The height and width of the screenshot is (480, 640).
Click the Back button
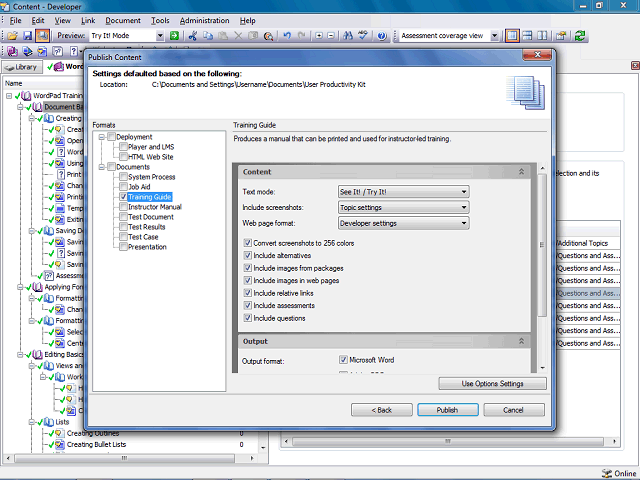pyautogui.click(x=382, y=410)
